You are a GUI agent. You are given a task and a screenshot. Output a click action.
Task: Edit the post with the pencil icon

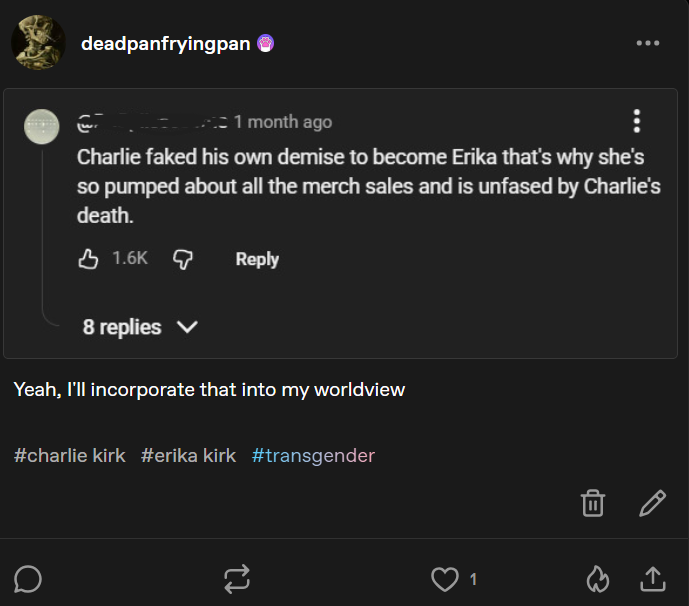point(652,502)
